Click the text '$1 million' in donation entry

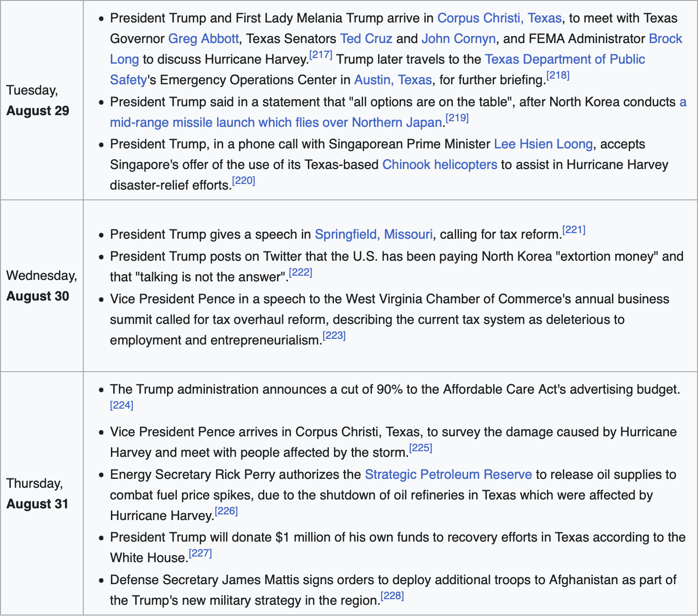(304, 537)
